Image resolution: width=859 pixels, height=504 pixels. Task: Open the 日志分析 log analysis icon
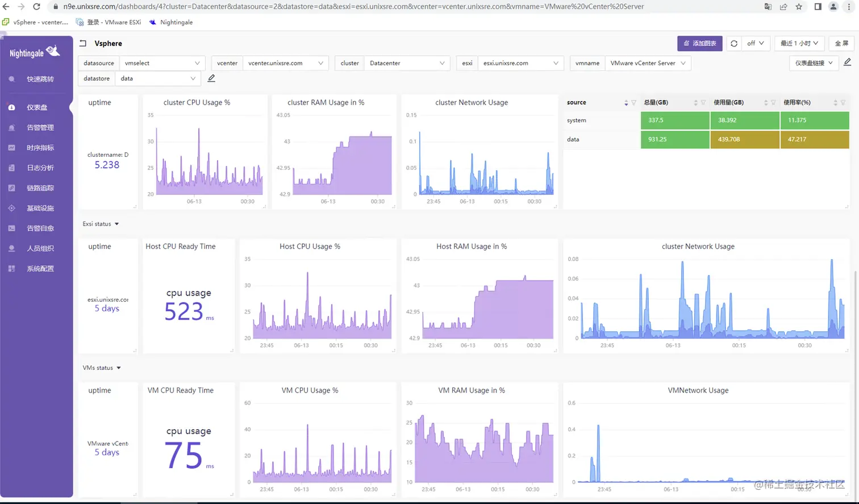point(12,169)
